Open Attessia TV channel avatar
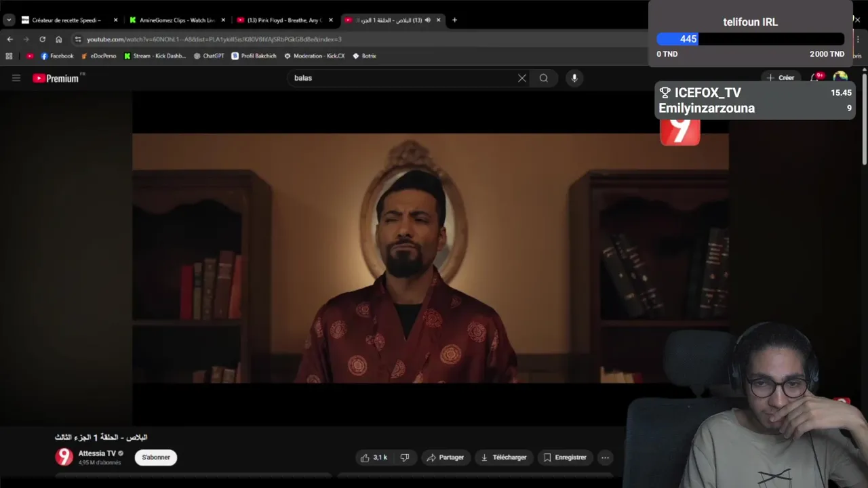 tap(64, 457)
